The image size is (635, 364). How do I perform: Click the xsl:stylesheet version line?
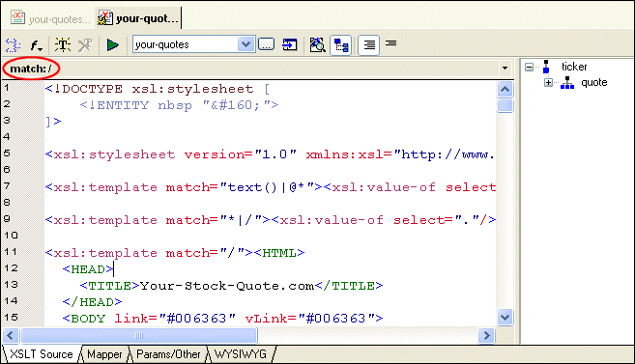click(270, 154)
